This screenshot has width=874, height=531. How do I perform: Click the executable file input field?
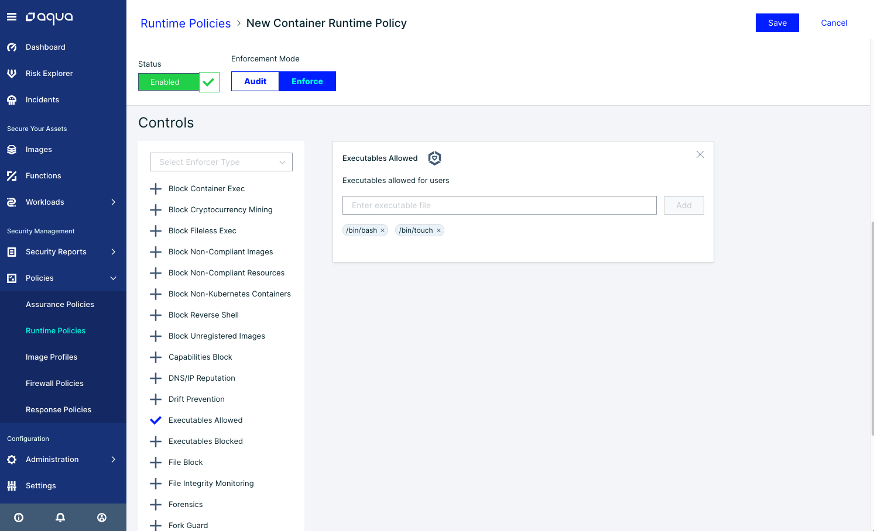tap(499, 205)
